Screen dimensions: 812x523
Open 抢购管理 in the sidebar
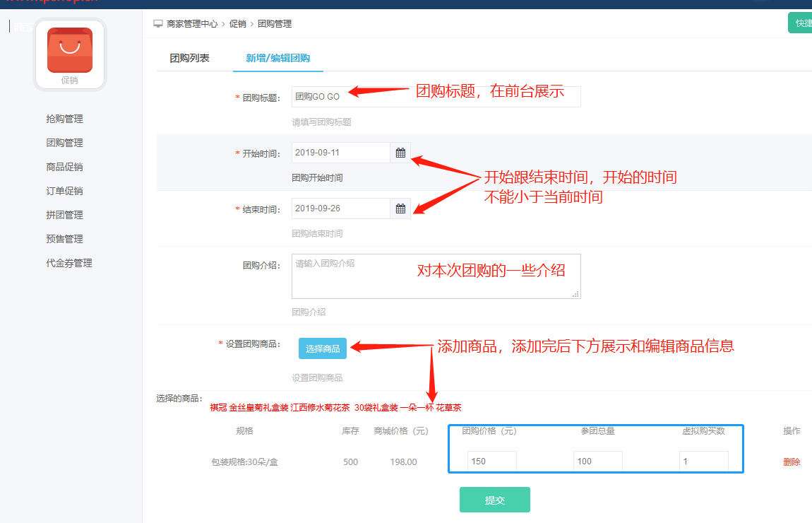64,119
